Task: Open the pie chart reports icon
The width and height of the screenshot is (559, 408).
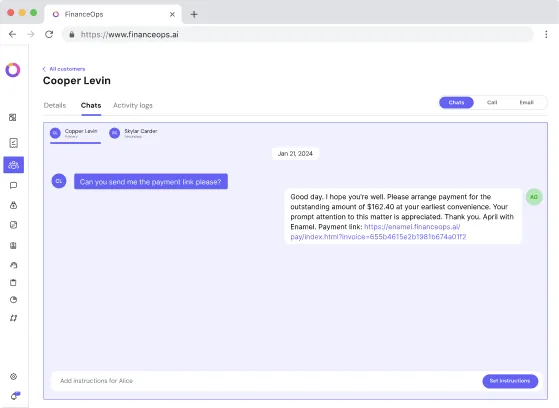Action: click(x=13, y=300)
